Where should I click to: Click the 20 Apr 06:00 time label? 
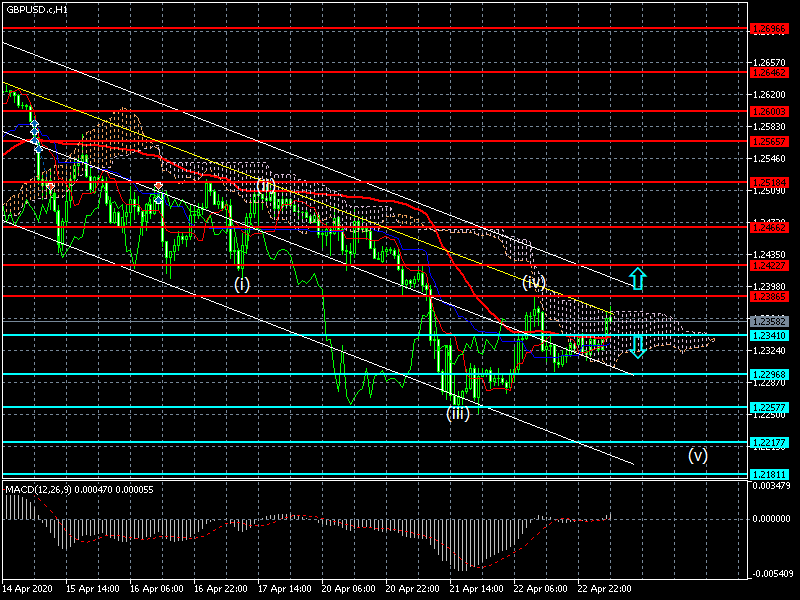click(x=348, y=588)
